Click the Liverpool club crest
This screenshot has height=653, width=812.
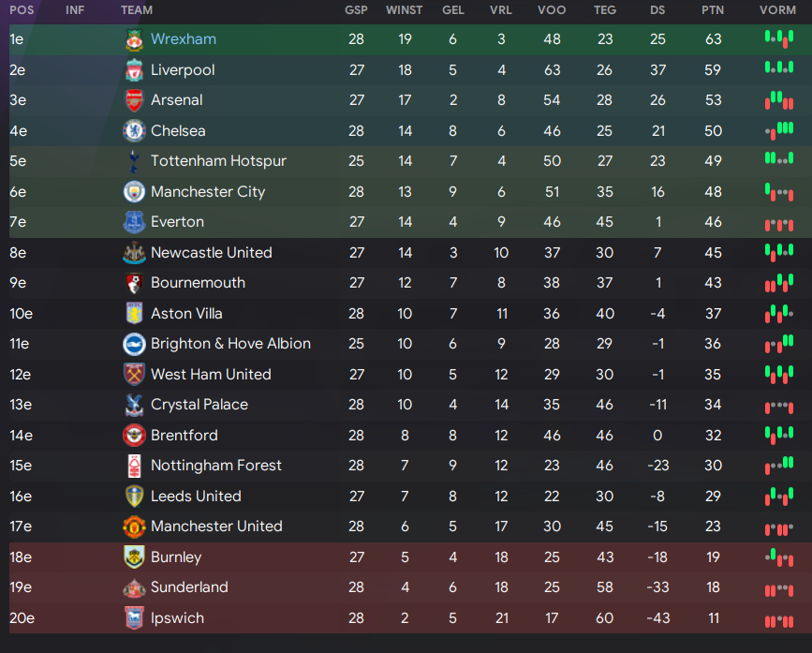134,70
